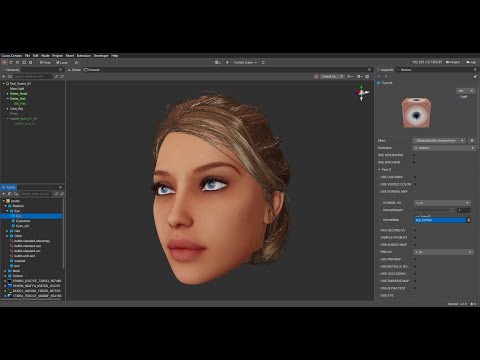Open the Technique dropdown
480x360 pixels.
pyautogui.click(x=444, y=148)
